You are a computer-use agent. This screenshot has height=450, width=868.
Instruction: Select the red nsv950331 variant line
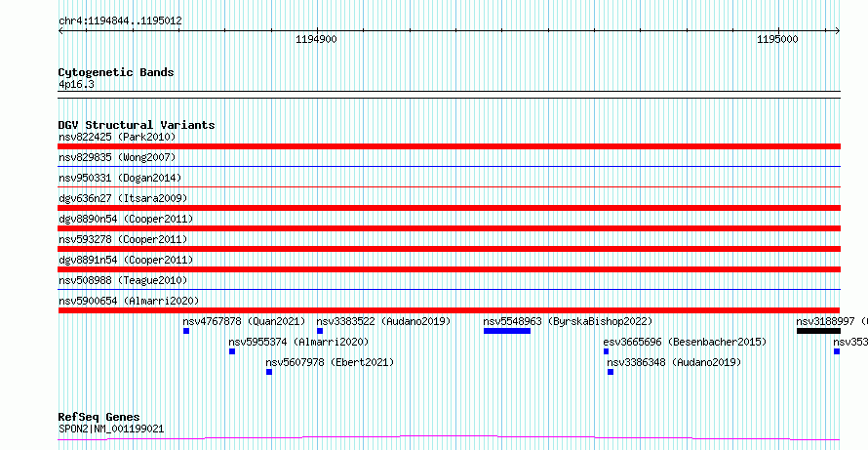coord(449,186)
